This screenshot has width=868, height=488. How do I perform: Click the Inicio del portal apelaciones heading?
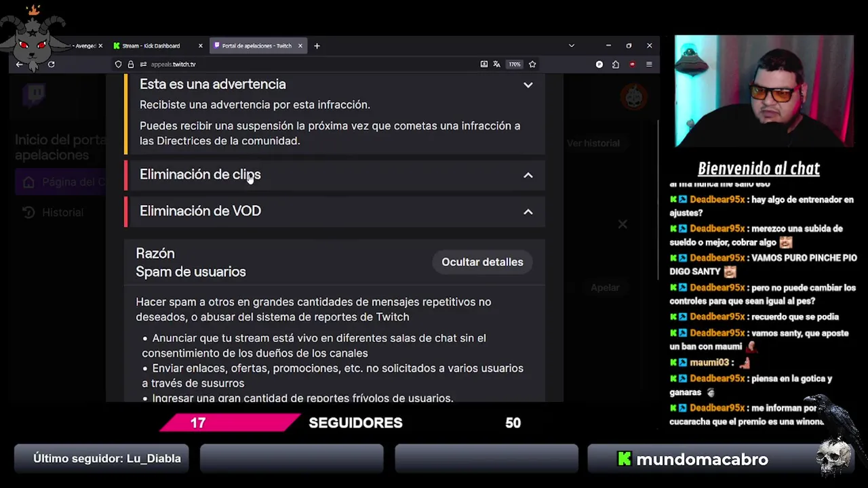click(x=60, y=147)
